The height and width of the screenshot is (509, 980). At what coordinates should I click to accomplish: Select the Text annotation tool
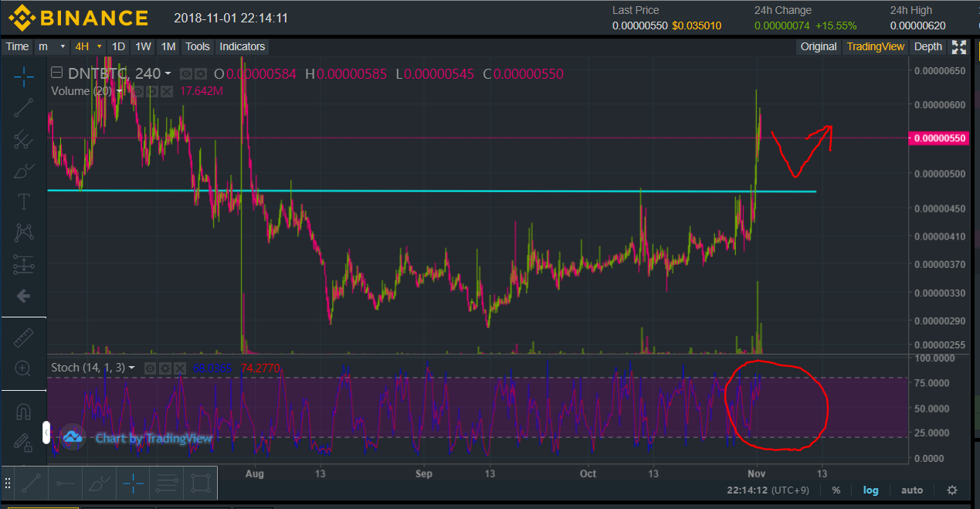24,202
